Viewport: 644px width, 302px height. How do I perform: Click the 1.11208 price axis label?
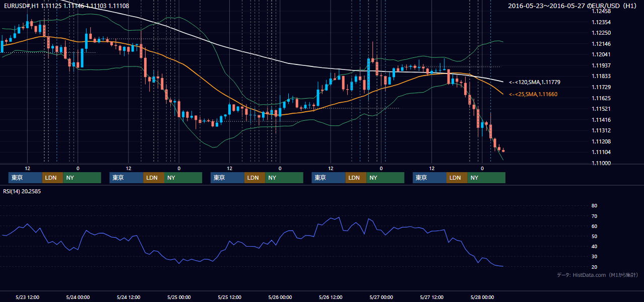click(x=601, y=141)
